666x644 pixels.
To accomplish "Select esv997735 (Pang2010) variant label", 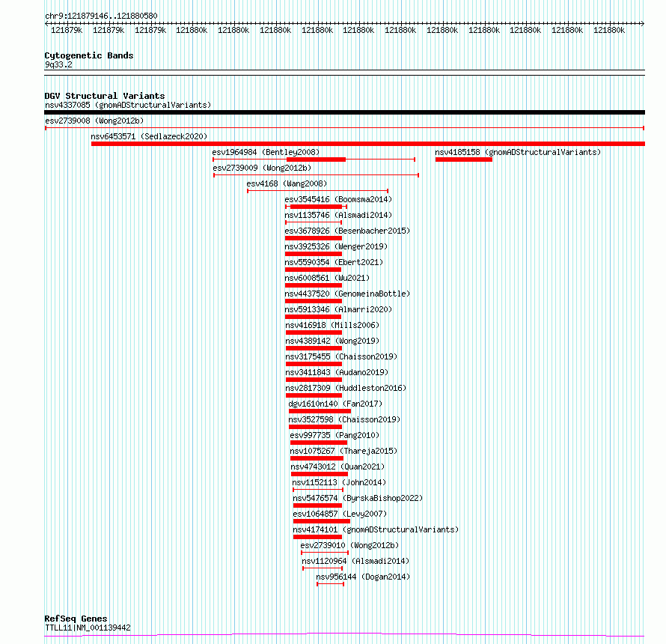I will 334,435.
